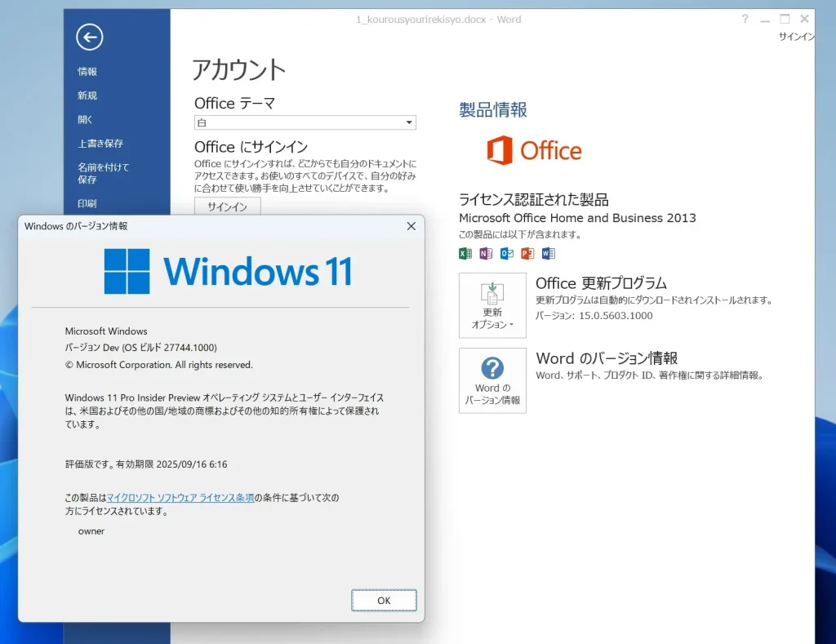Image resolution: width=836 pixels, height=644 pixels.
Task: Open the Office テーマ combo box
Action: (305, 122)
